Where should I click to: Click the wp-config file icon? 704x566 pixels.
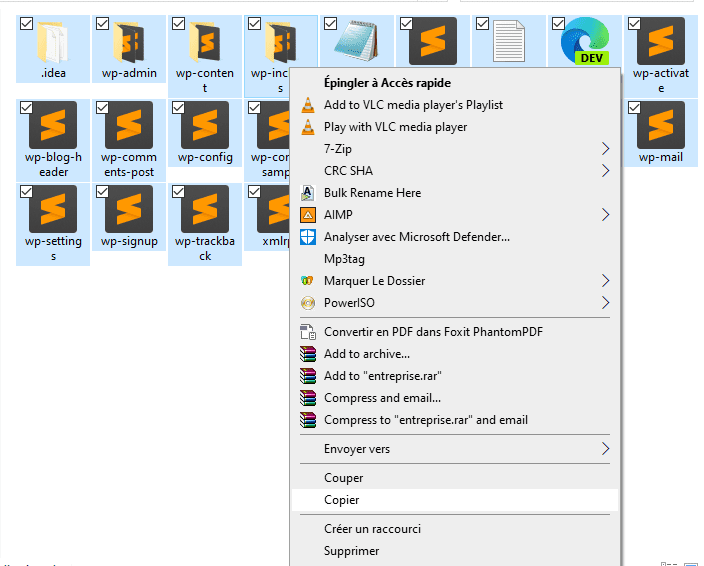205,125
